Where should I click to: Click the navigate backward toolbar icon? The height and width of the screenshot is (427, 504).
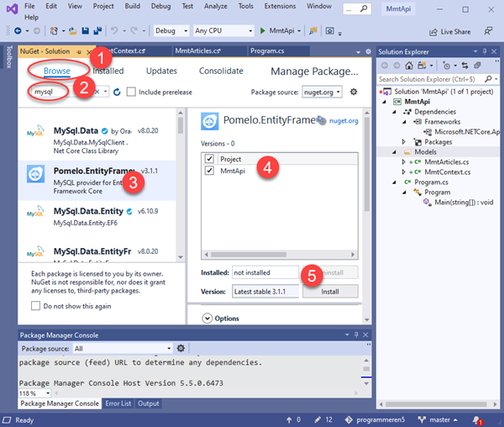pos(18,31)
